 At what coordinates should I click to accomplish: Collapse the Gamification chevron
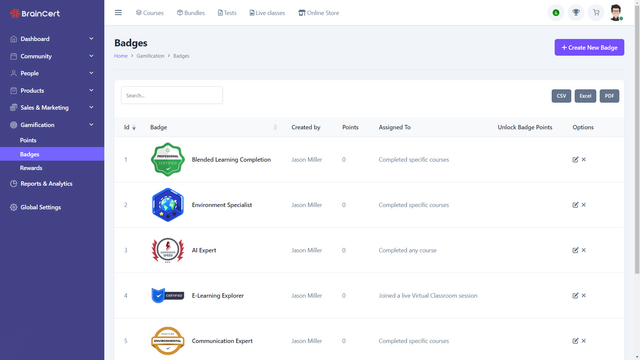(91, 124)
